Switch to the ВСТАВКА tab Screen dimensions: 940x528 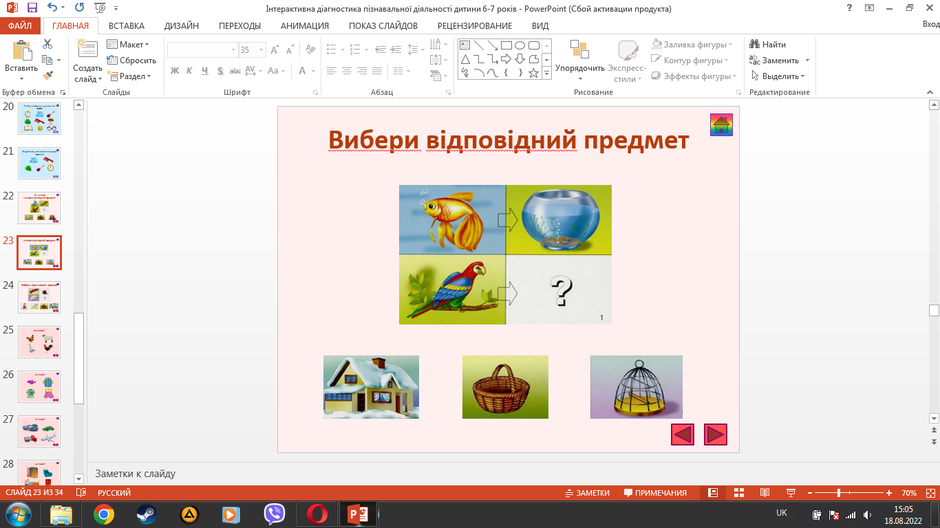pyautogui.click(x=126, y=26)
